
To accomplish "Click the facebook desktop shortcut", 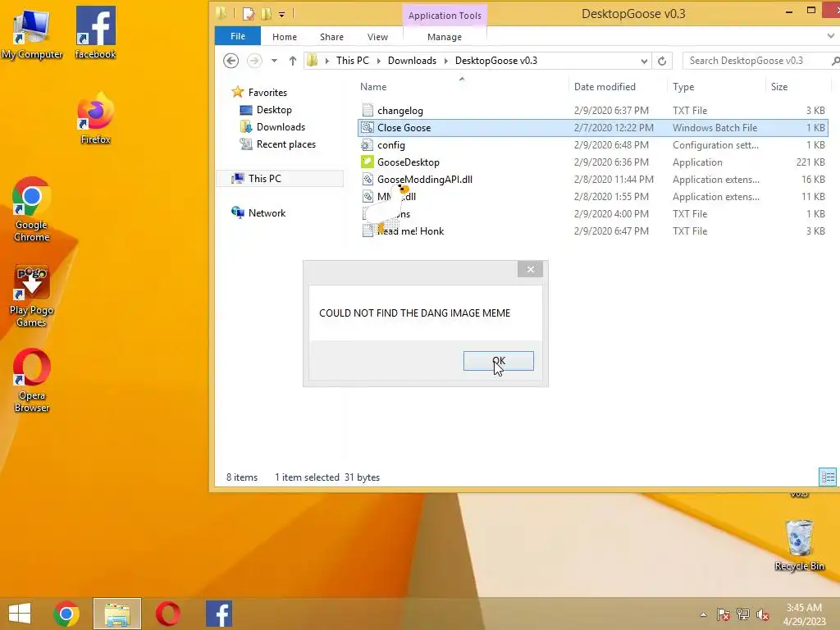I will click(95, 33).
